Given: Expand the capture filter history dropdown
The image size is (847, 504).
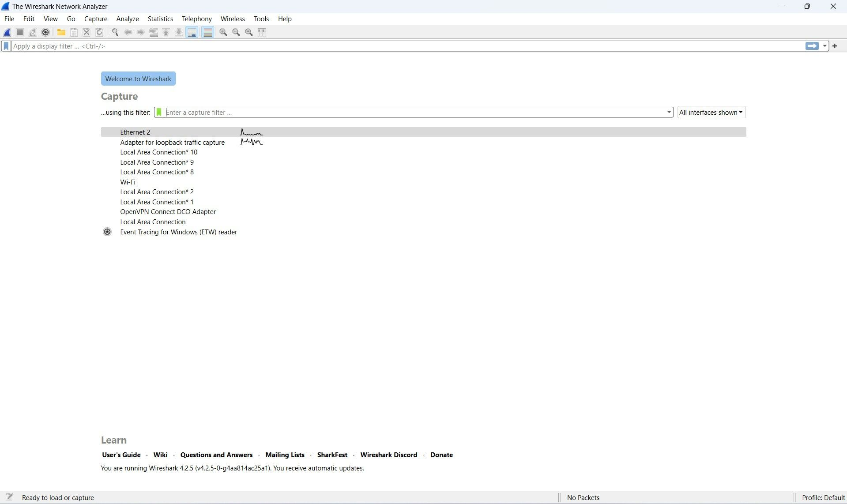Looking at the screenshot, I should (669, 112).
